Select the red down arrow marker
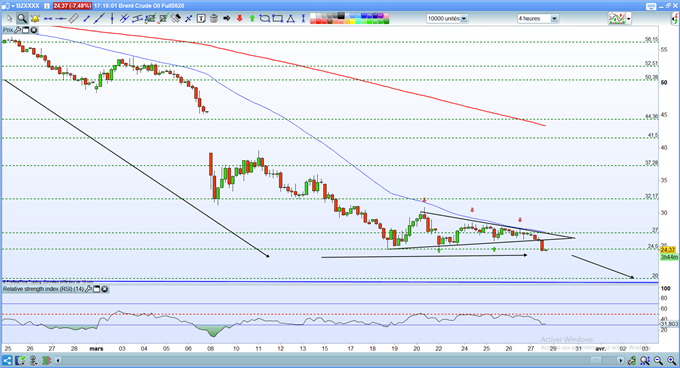Image resolution: width=680 pixels, height=368 pixels. pyautogui.click(x=239, y=18)
